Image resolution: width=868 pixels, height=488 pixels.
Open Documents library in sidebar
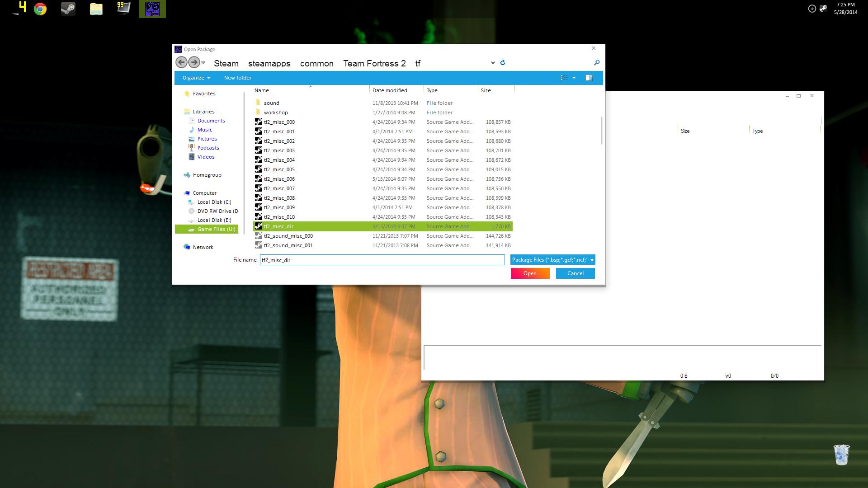coord(211,121)
